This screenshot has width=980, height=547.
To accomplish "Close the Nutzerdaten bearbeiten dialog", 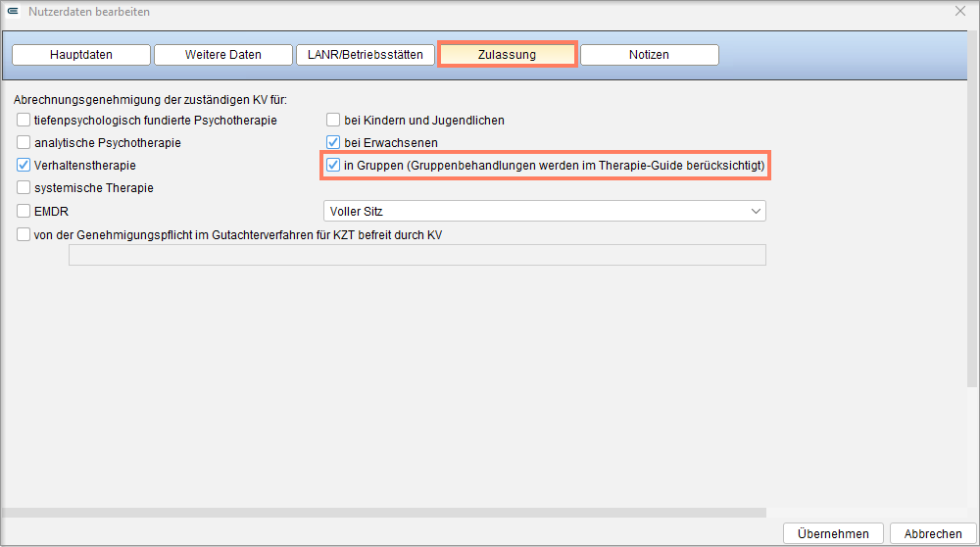I will coord(960,11).
